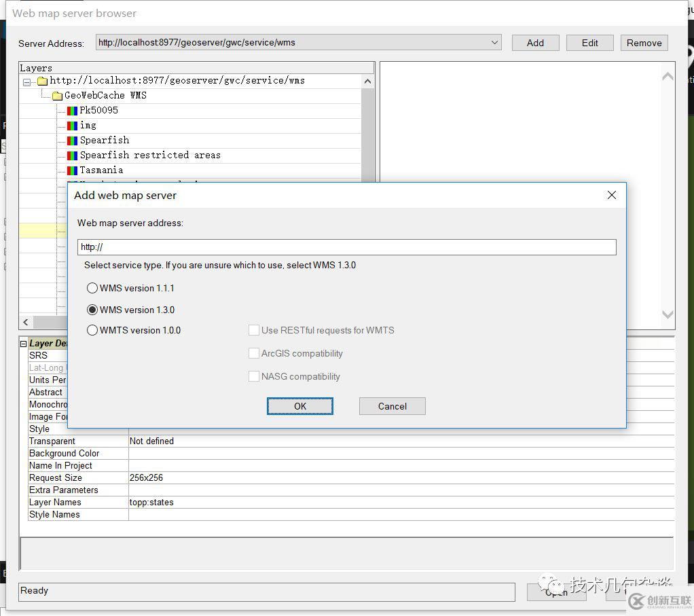Click the layers list scroll-left arrow
The image size is (694, 616).
coord(26,322)
